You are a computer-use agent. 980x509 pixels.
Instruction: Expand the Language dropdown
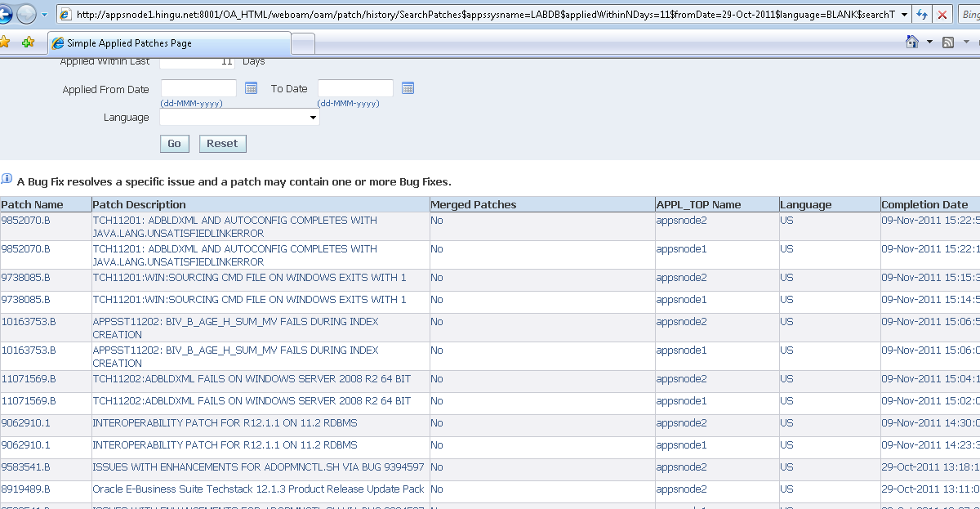[x=313, y=118]
